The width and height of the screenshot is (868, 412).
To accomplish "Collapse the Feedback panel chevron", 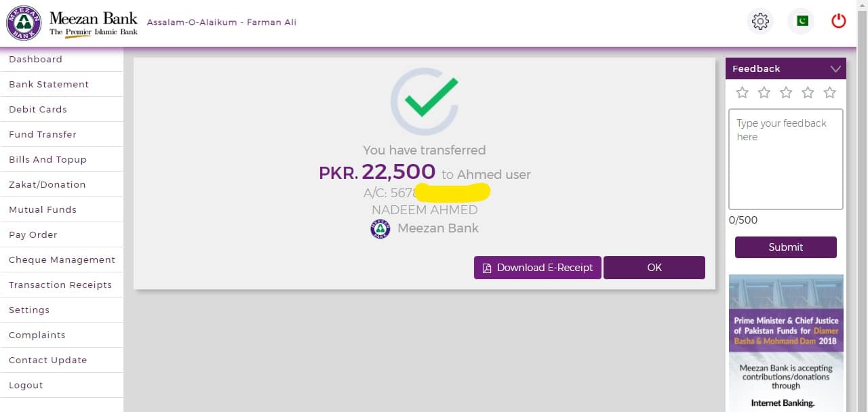I will coord(835,69).
